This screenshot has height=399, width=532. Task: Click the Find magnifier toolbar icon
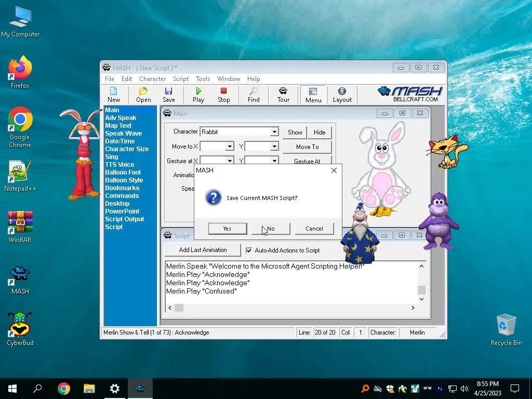(254, 95)
